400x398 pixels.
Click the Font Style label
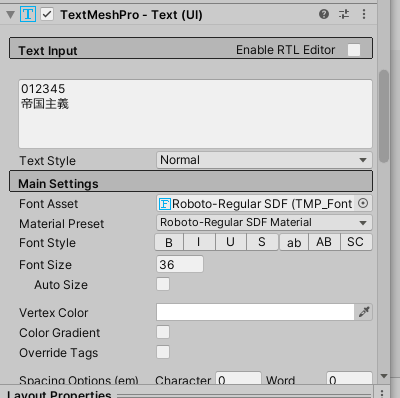pos(47,243)
